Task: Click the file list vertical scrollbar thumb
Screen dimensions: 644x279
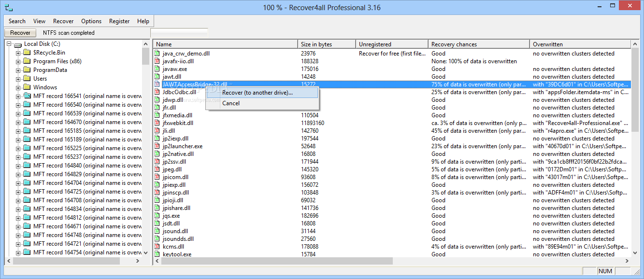Action: point(635,90)
